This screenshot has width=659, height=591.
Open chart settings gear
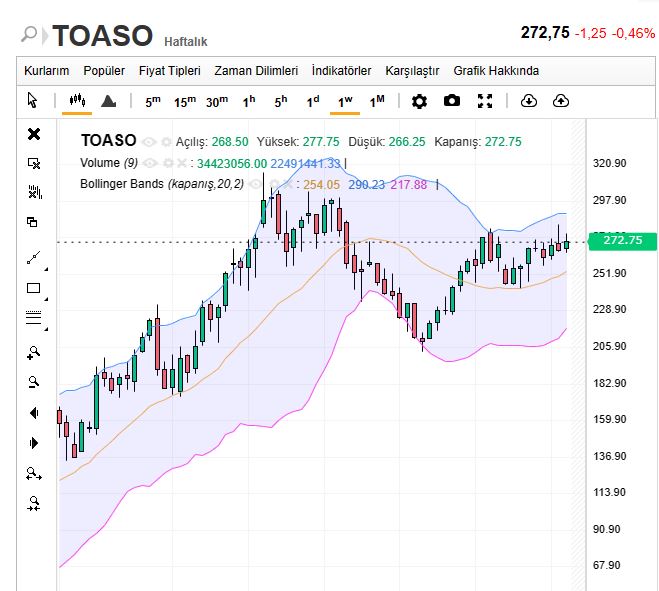click(x=419, y=101)
